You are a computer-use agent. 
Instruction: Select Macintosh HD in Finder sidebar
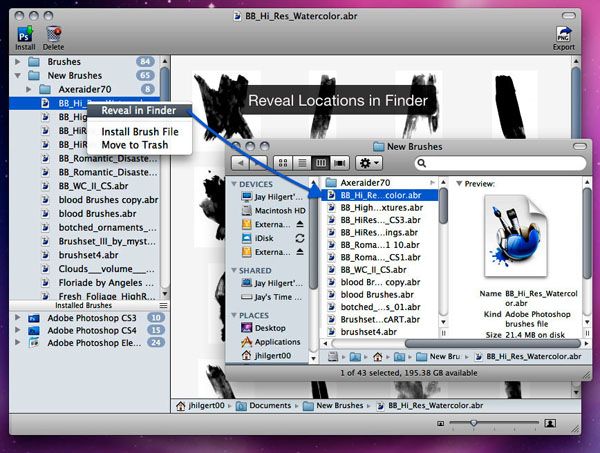coord(274,210)
